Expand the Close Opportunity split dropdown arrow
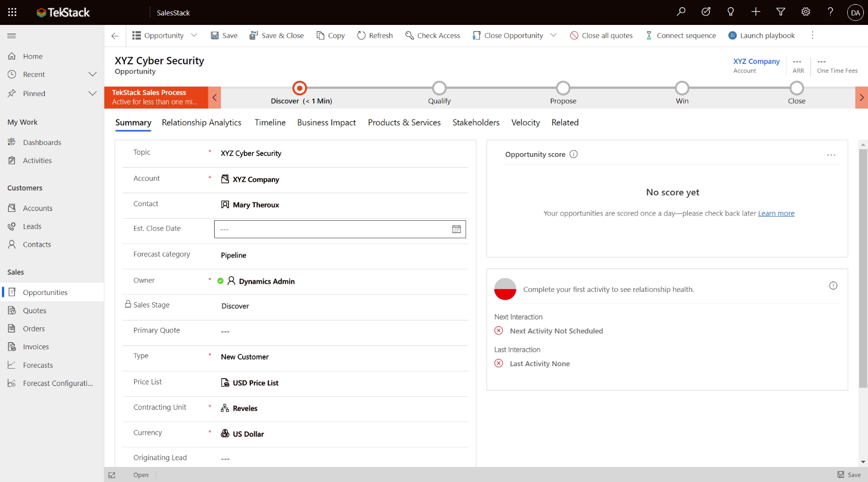 point(554,35)
